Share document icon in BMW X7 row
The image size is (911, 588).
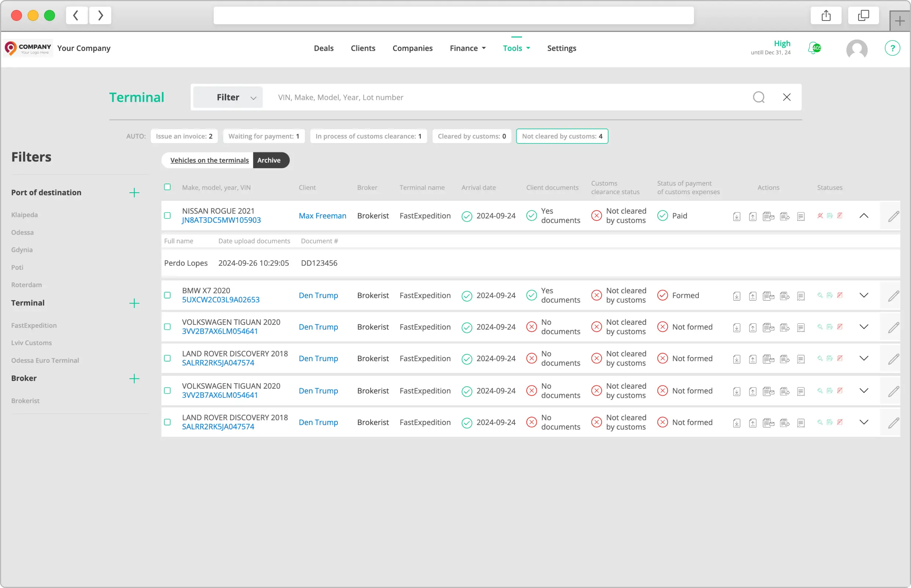point(785,296)
